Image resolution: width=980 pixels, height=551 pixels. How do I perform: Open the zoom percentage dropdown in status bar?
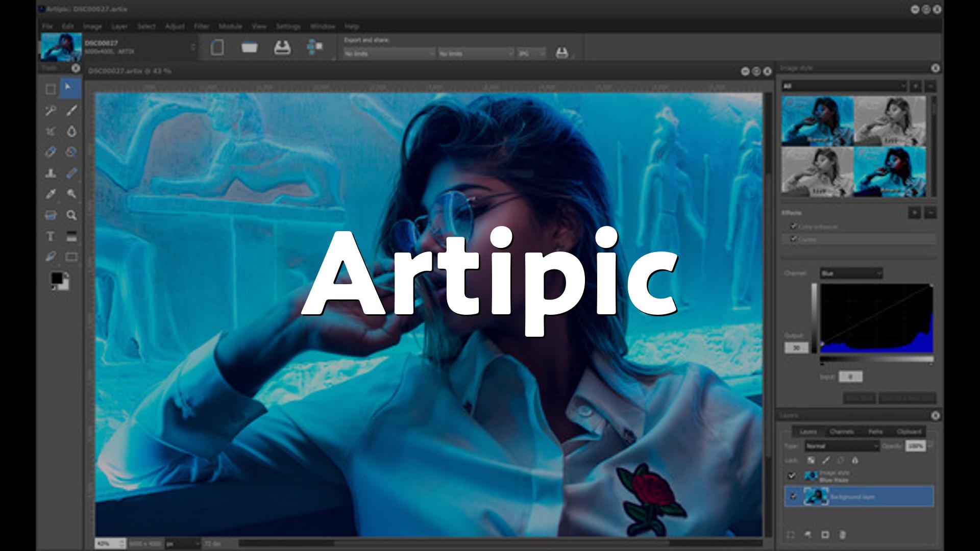point(110,544)
